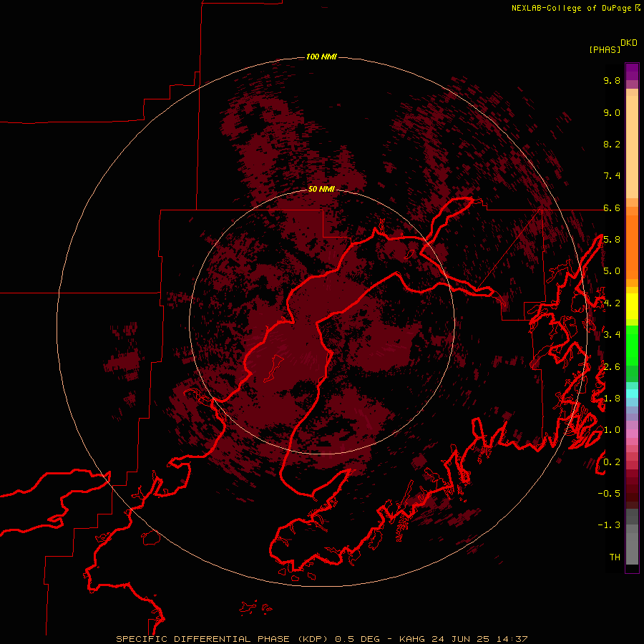Click the 3.4 scale value
This screenshot has height=644, width=644.
point(612,335)
